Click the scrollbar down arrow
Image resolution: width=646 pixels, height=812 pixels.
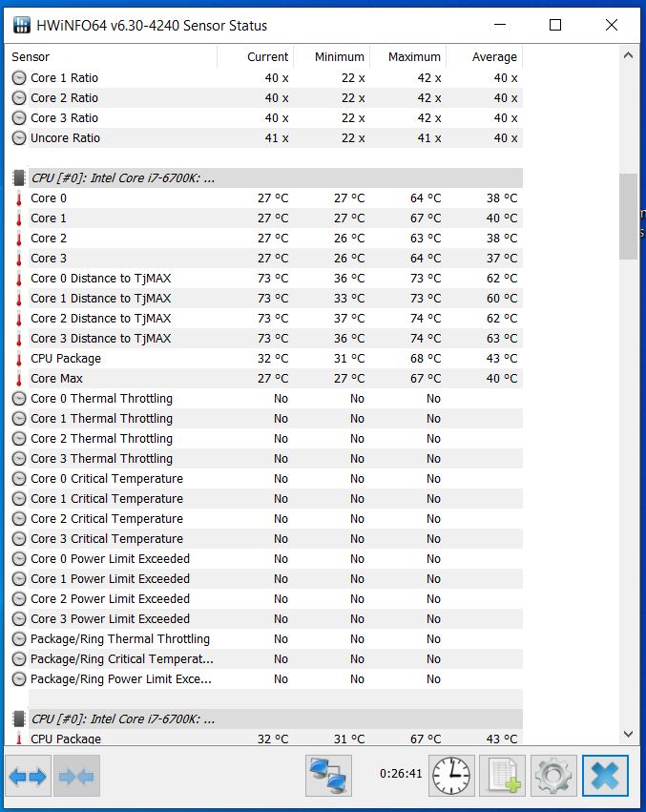[x=629, y=734]
